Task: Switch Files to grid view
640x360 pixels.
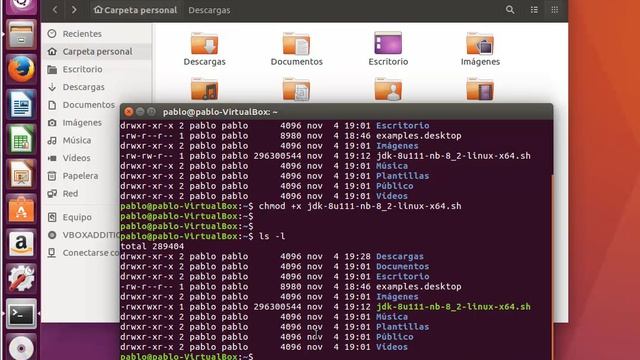Action: [x=554, y=9]
